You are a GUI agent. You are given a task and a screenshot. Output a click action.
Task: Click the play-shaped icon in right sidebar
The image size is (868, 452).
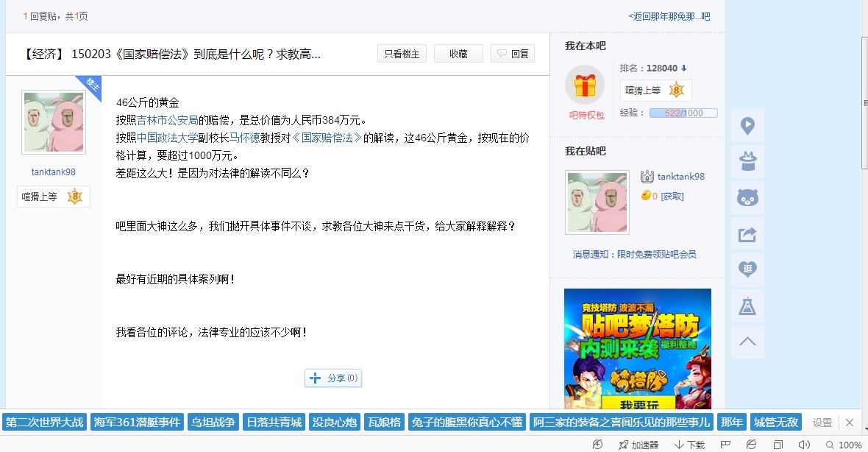pos(747,126)
